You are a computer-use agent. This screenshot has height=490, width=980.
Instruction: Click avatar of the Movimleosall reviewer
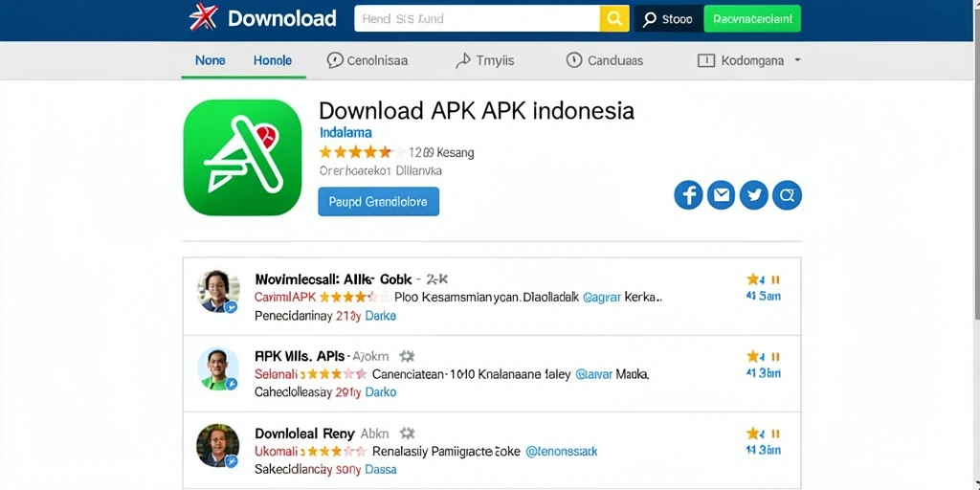218,291
